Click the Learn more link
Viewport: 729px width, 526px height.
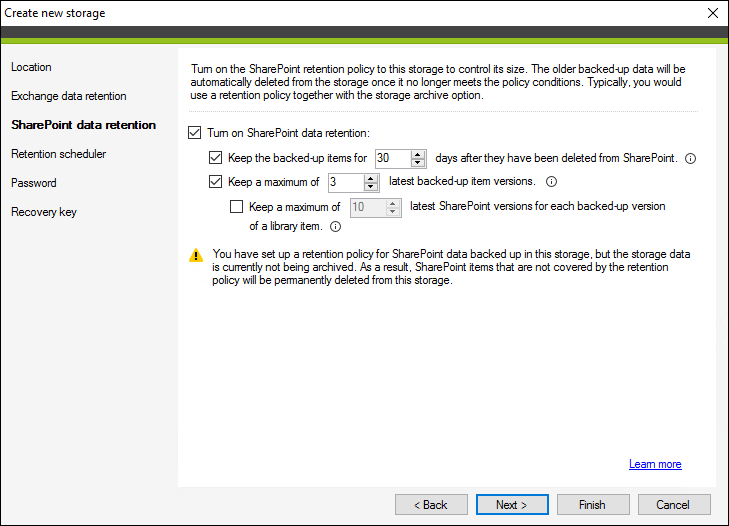point(655,464)
